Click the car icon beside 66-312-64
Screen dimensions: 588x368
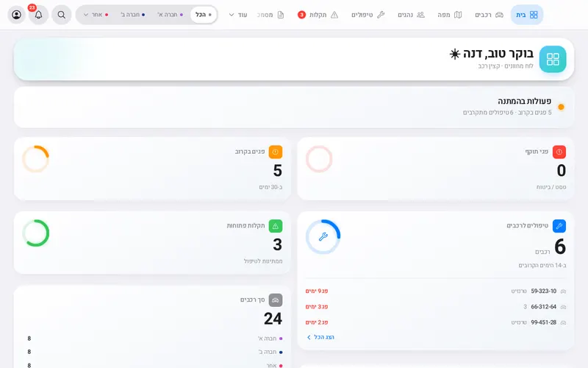pos(563,307)
